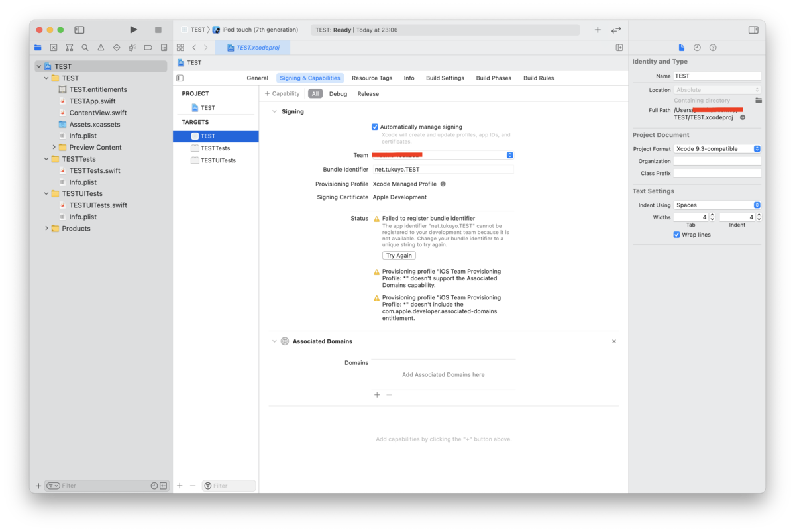Open the Project navigator folder icon

tap(38, 48)
